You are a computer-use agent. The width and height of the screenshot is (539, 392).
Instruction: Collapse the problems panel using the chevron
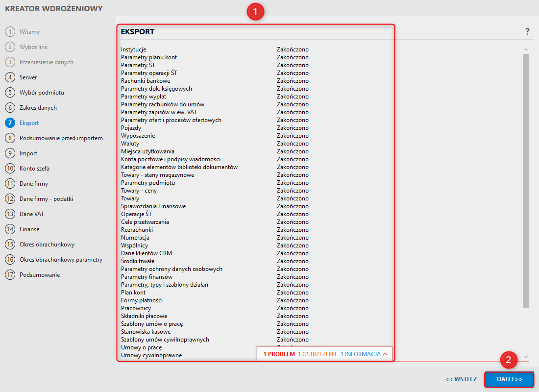[x=385, y=354]
